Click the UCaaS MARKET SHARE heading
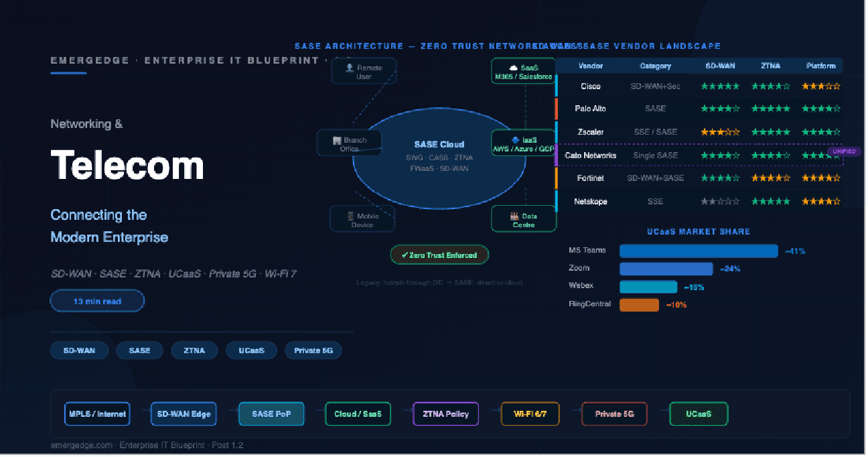The width and height of the screenshot is (868, 457). pos(699,232)
